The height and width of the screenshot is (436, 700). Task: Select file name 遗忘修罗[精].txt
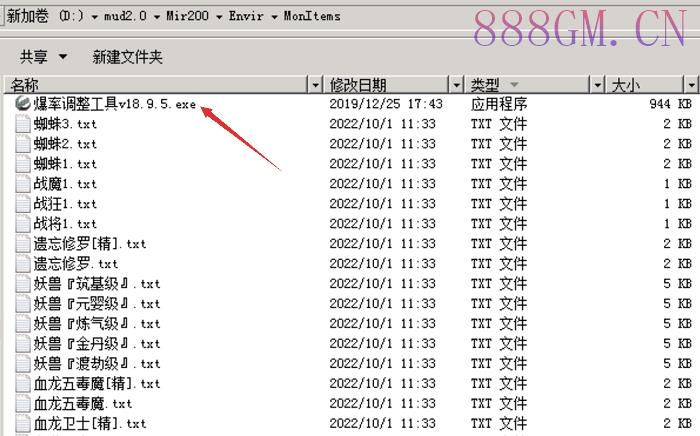[x=90, y=244]
